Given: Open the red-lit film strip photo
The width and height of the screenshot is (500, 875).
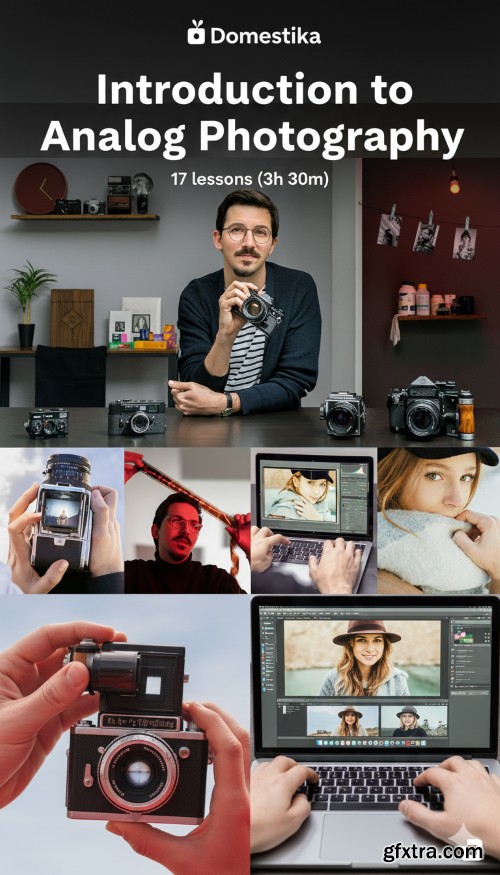Looking at the screenshot, I should coord(187,520).
